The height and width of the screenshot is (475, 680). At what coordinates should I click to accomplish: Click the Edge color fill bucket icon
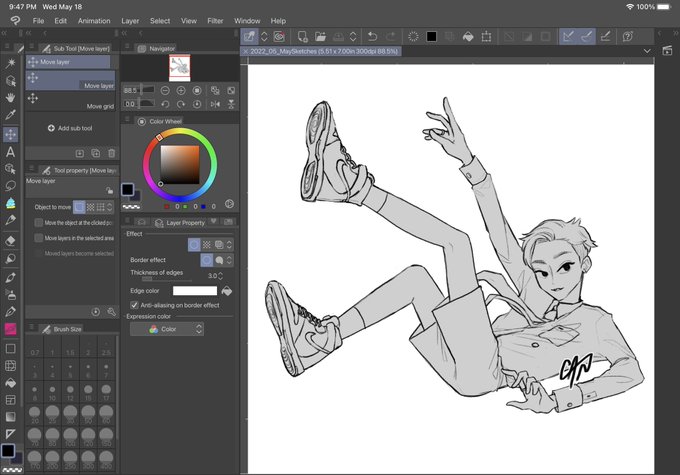click(x=226, y=291)
